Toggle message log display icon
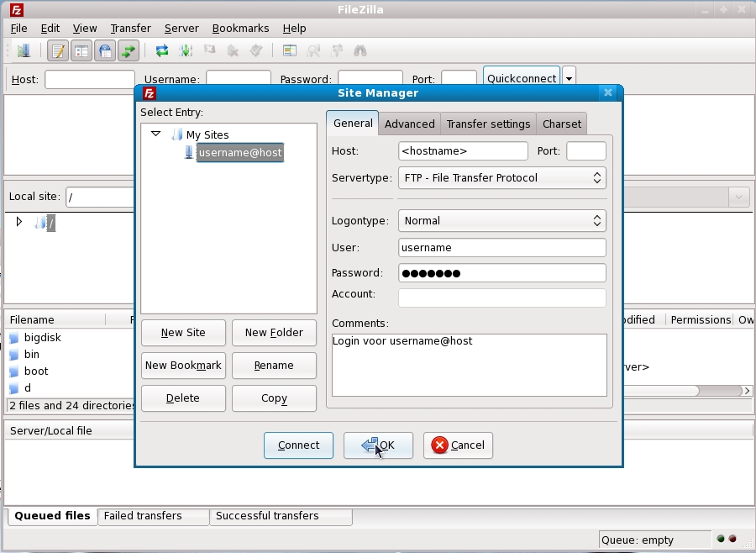 (58, 50)
